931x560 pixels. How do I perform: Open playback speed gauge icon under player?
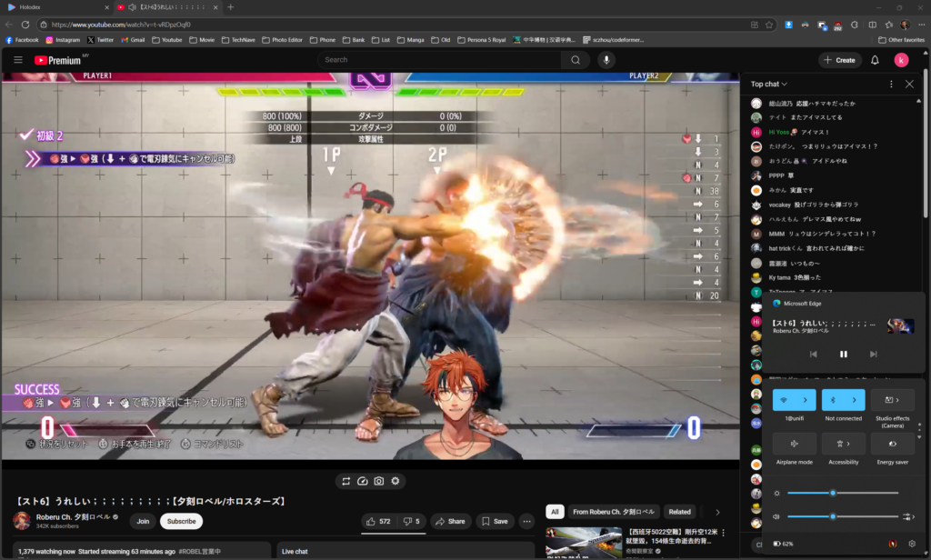(x=362, y=481)
